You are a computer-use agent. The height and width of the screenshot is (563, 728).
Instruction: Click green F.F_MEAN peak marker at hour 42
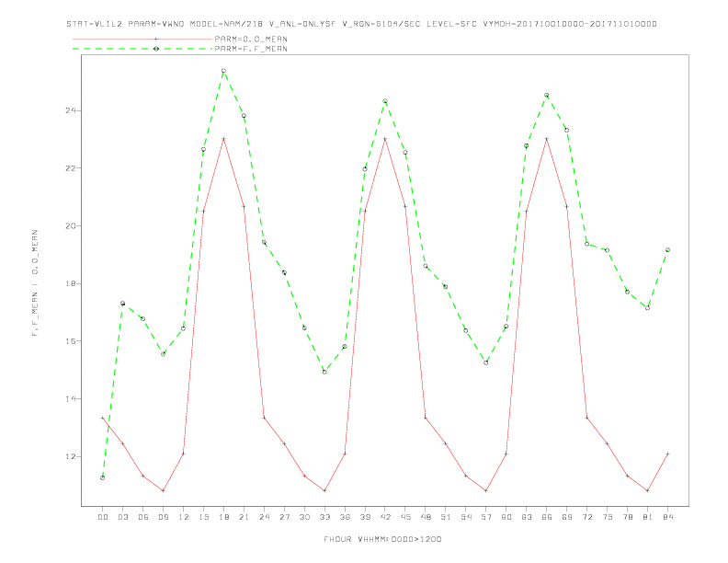(x=385, y=101)
